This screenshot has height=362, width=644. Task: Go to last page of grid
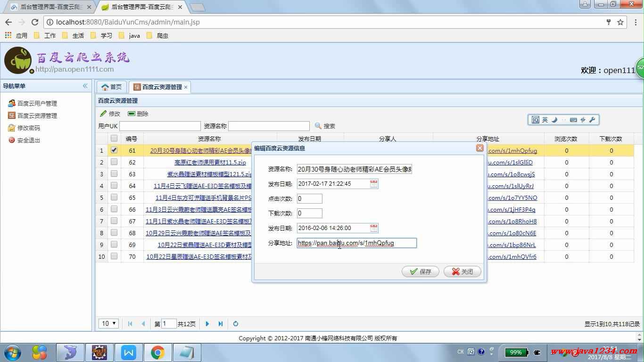220,324
